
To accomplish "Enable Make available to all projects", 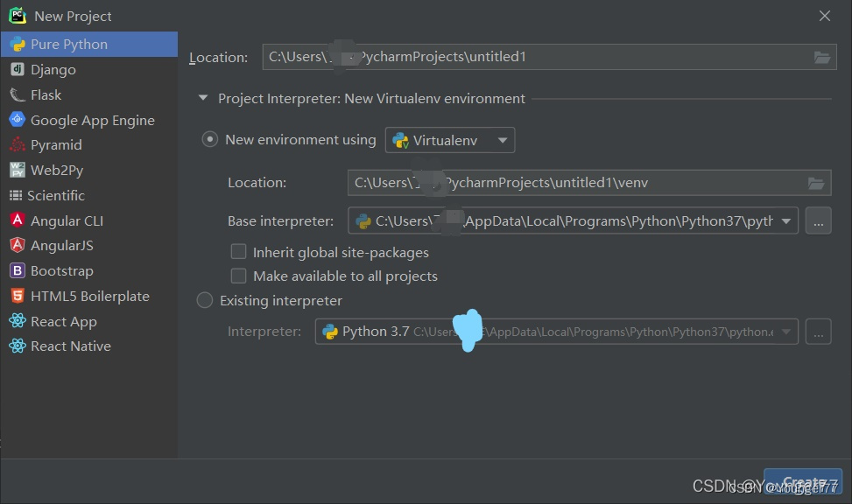I will [238, 276].
